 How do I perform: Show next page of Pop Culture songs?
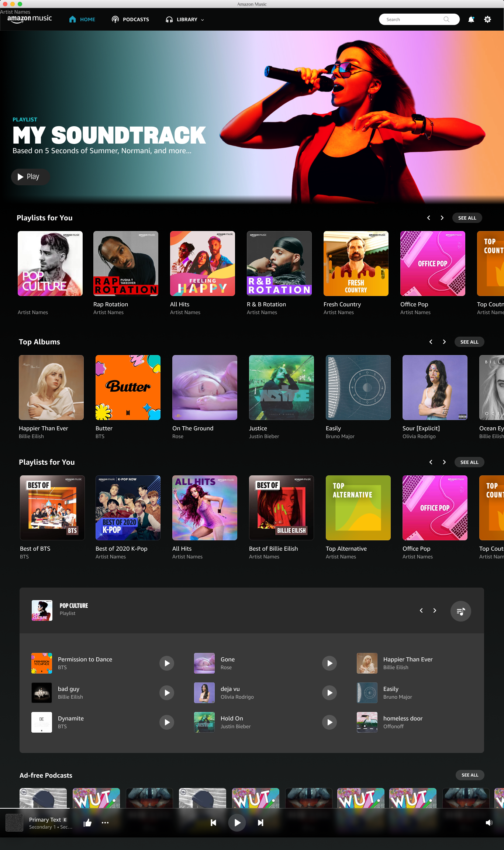coord(435,610)
